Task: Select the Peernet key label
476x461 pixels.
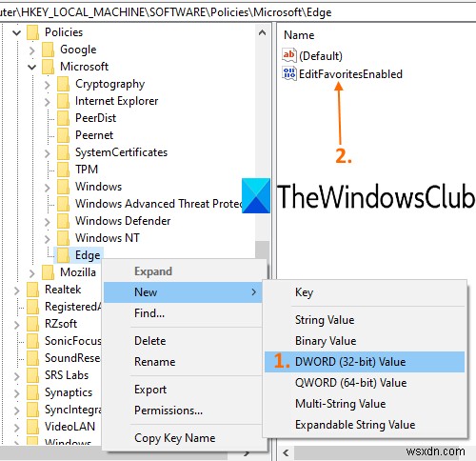Action: point(94,135)
